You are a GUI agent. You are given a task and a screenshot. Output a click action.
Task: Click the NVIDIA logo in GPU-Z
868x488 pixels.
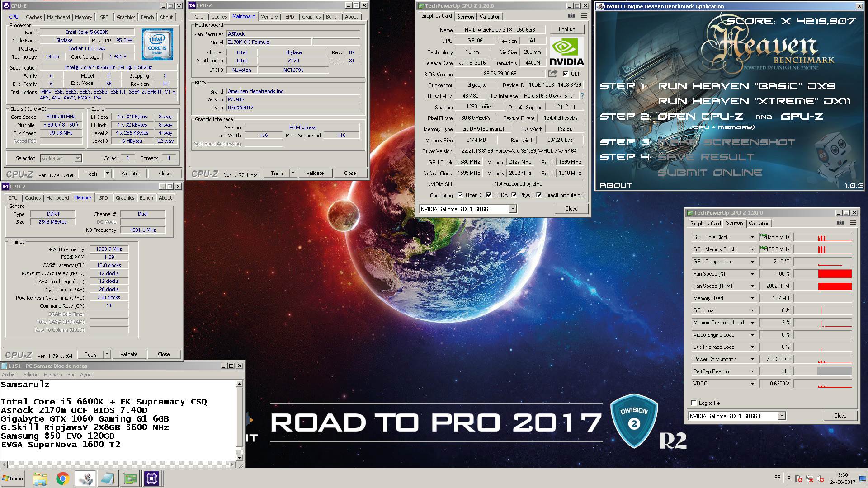[566, 52]
